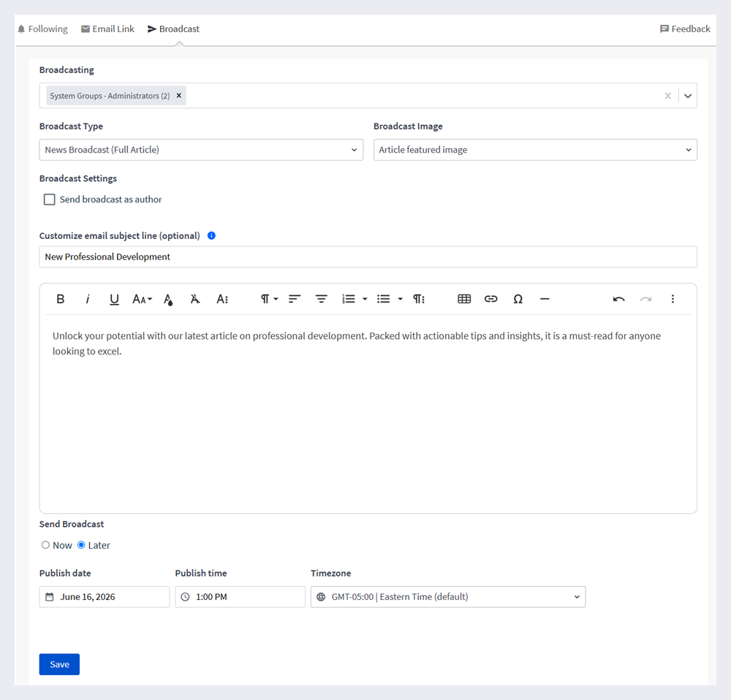
Task: Undo the last editor change
Action: pyautogui.click(x=618, y=299)
